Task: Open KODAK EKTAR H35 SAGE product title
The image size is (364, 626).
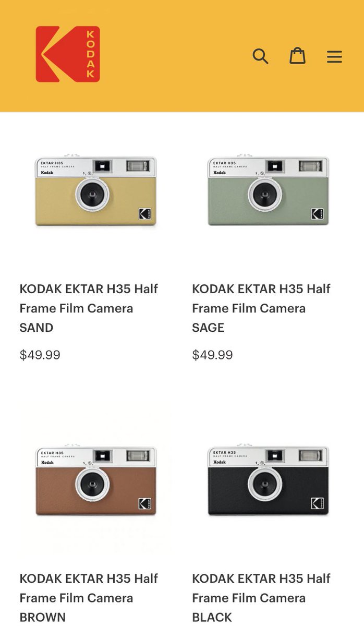Action: point(261,308)
